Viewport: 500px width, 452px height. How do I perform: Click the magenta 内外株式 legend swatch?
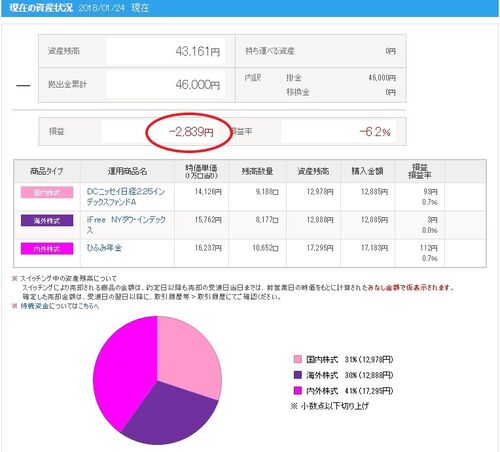(x=297, y=391)
